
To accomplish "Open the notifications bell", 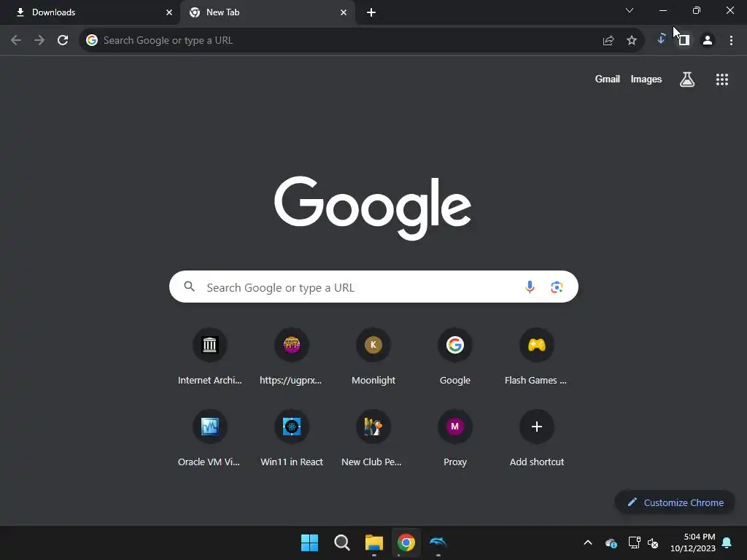I will point(727,542).
